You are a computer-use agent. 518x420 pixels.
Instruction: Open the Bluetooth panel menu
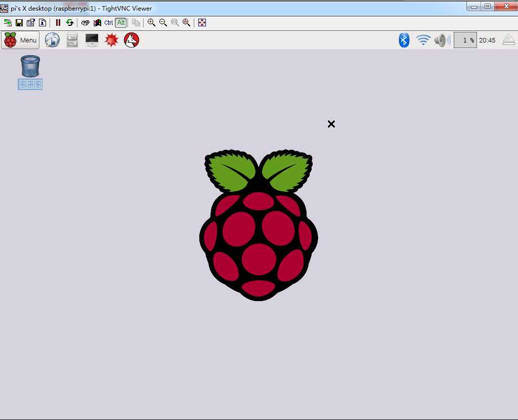point(404,40)
